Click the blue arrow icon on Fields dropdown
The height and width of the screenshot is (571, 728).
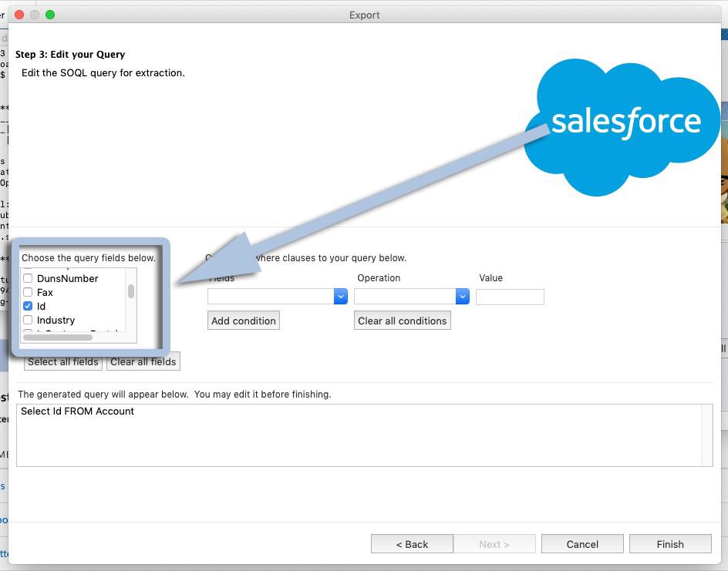click(x=340, y=296)
